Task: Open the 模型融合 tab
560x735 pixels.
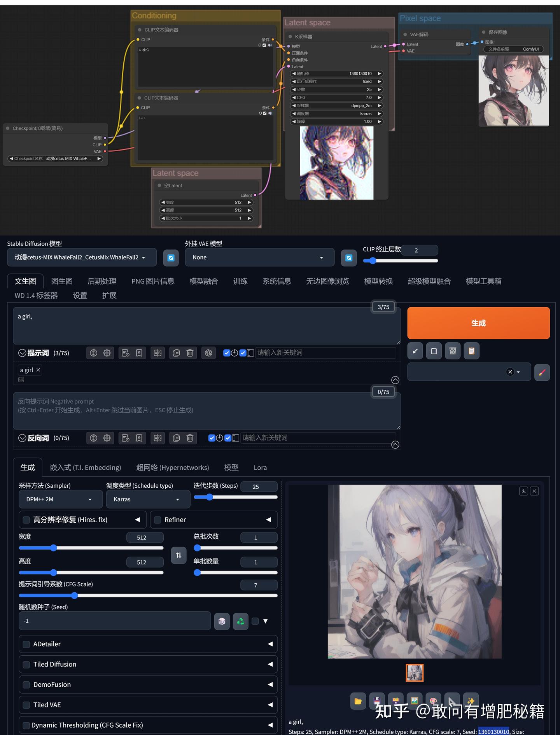Action: (x=204, y=281)
